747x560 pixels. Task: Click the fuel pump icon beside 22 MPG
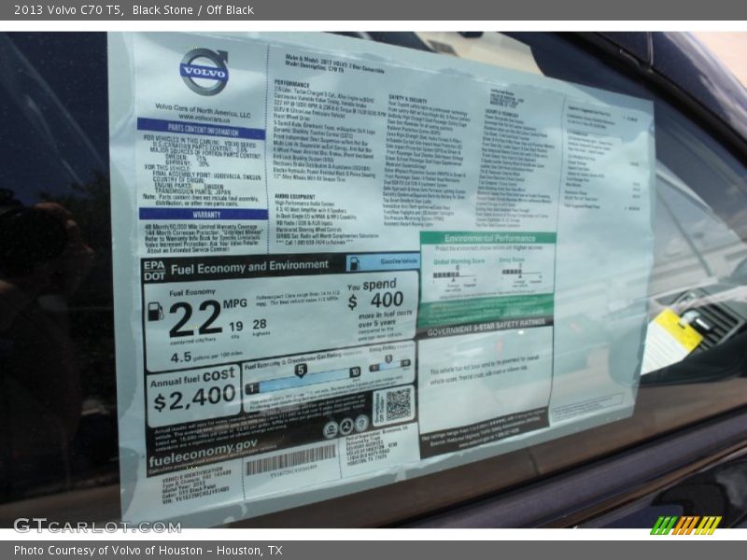click(x=156, y=313)
